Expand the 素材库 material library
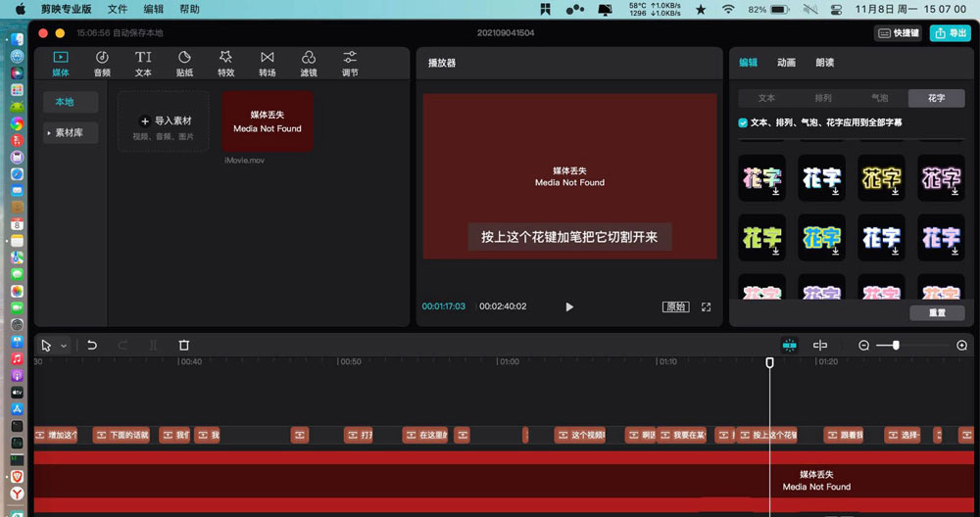980x517 pixels. (x=71, y=132)
